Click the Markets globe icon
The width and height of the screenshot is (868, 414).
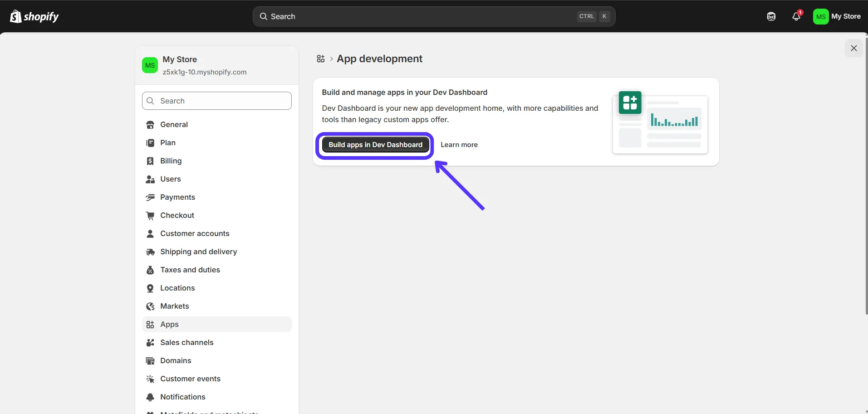coord(150,306)
